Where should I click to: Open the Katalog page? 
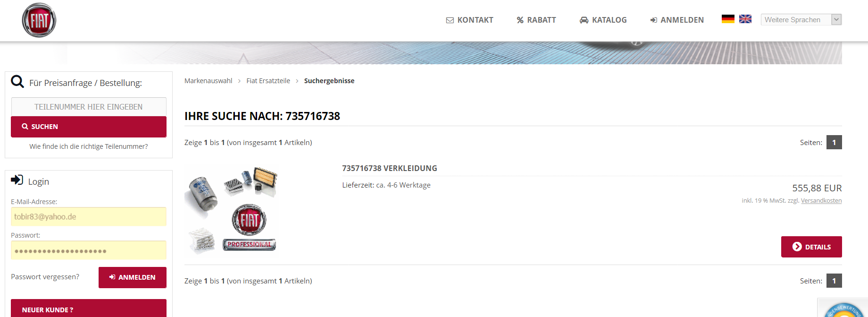[x=603, y=20]
